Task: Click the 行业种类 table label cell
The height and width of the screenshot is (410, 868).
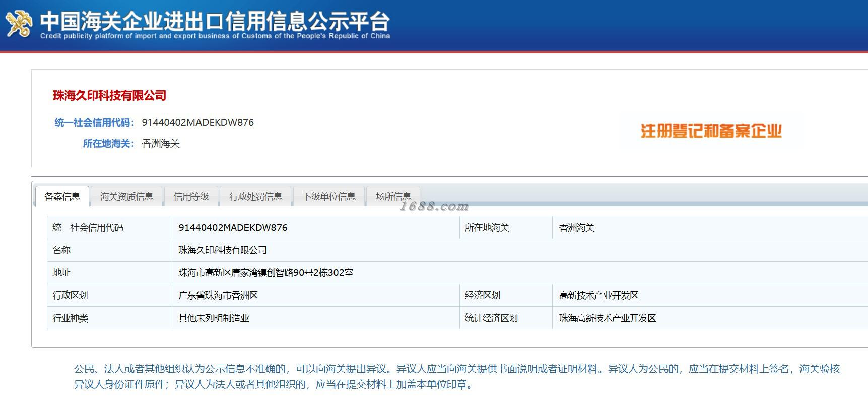Action: (109, 318)
